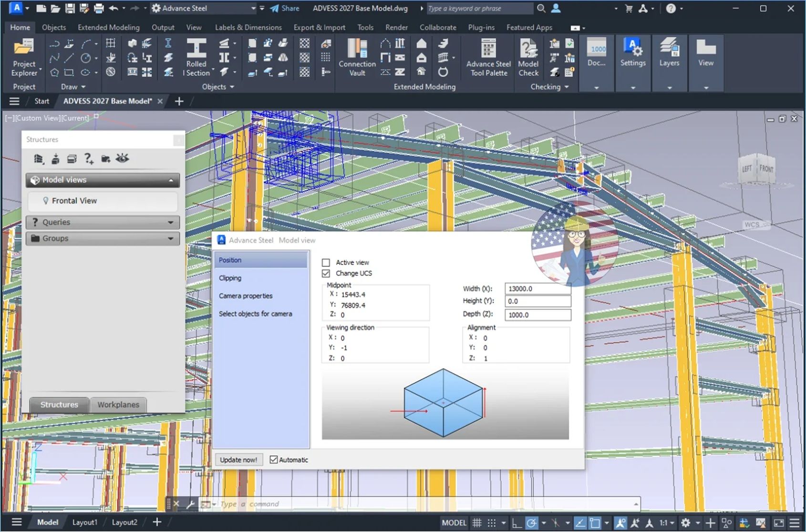The image size is (806, 532).
Task: Click the portal frame icon in Extended Modeling
Action: 385,43
